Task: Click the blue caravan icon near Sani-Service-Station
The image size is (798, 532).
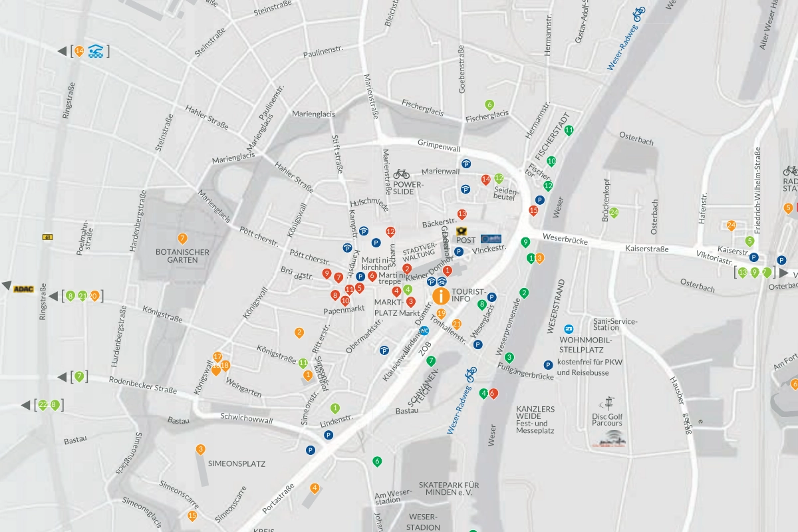Action: pos(569,329)
